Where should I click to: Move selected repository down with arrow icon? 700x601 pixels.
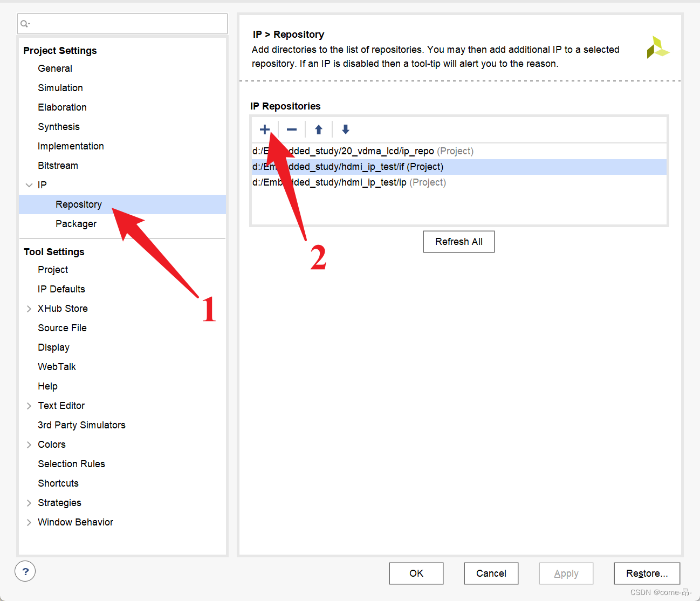tap(346, 129)
